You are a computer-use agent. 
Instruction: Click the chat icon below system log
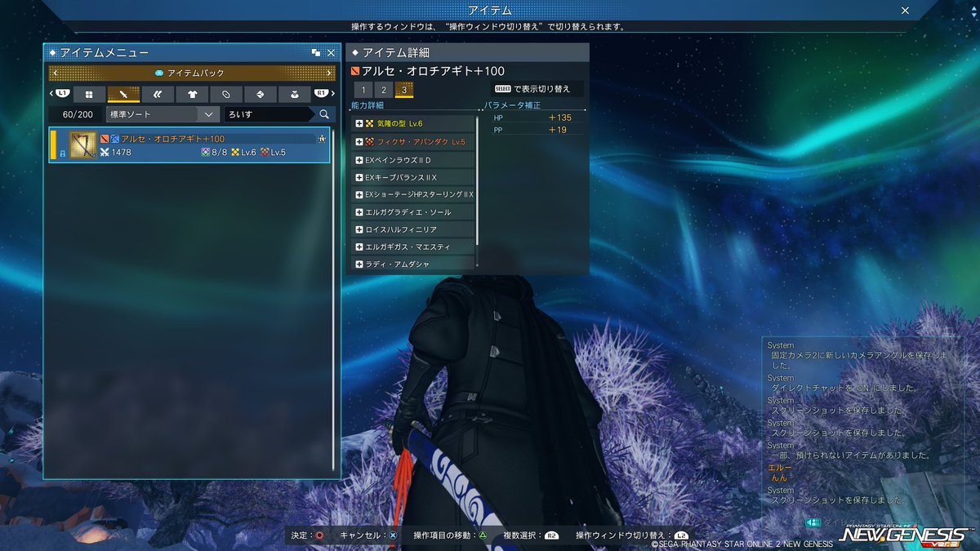coord(813,522)
